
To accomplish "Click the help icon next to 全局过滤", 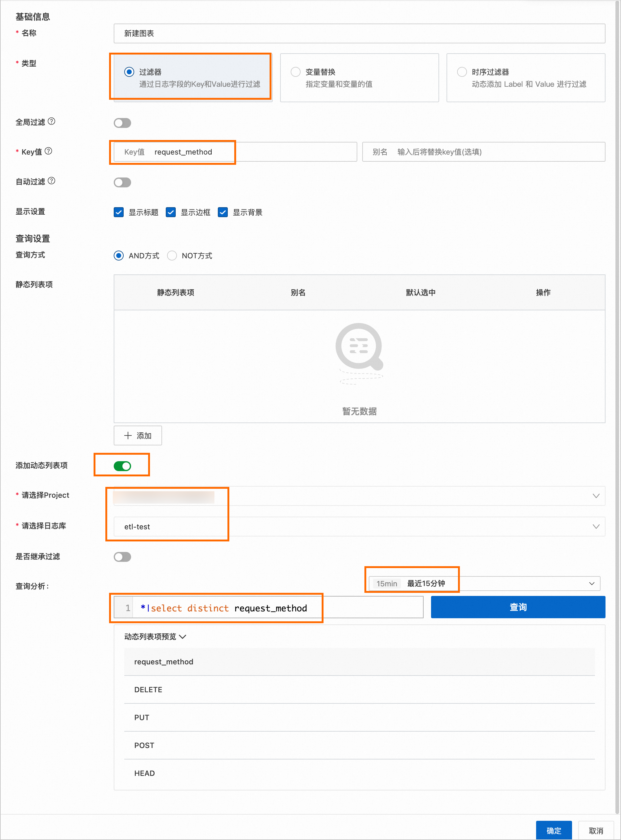I will pyautogui.click(x=52, y=121).
